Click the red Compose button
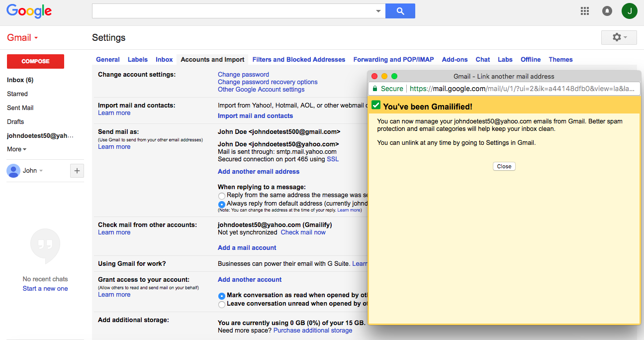 coord(35,61)
